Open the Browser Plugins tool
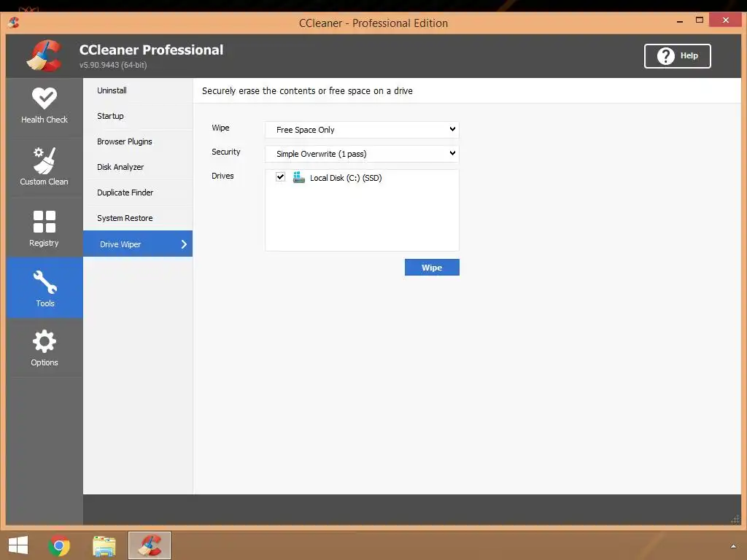 (138, 141)
